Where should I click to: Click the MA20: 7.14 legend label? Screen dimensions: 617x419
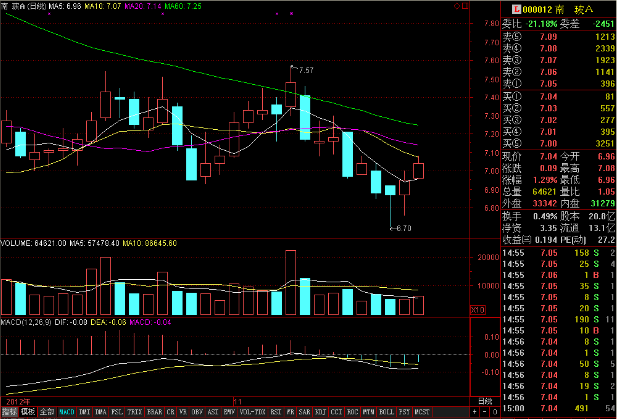tap(143, 6)
